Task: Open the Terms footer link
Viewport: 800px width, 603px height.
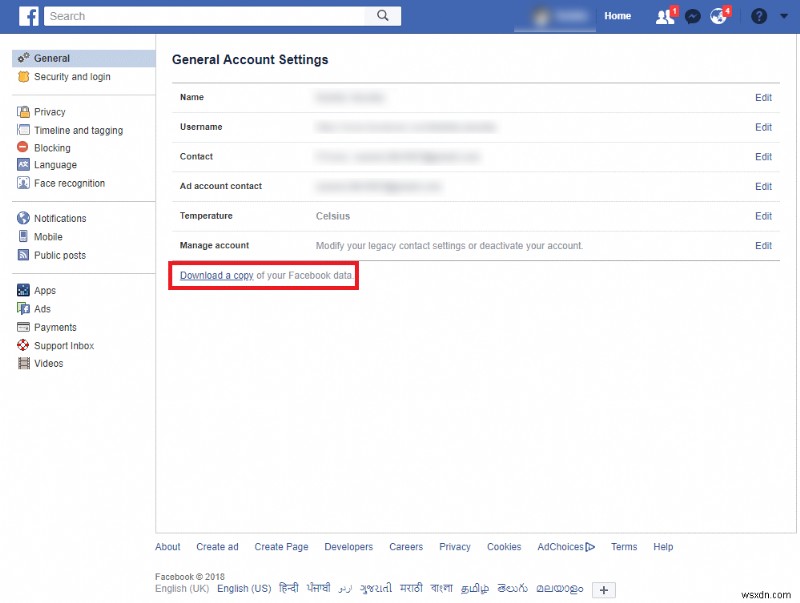Action: 624,547
